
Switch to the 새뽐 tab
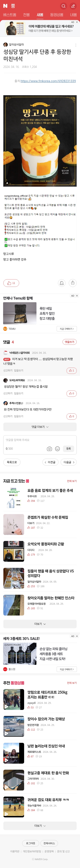(x=40, y=15)
